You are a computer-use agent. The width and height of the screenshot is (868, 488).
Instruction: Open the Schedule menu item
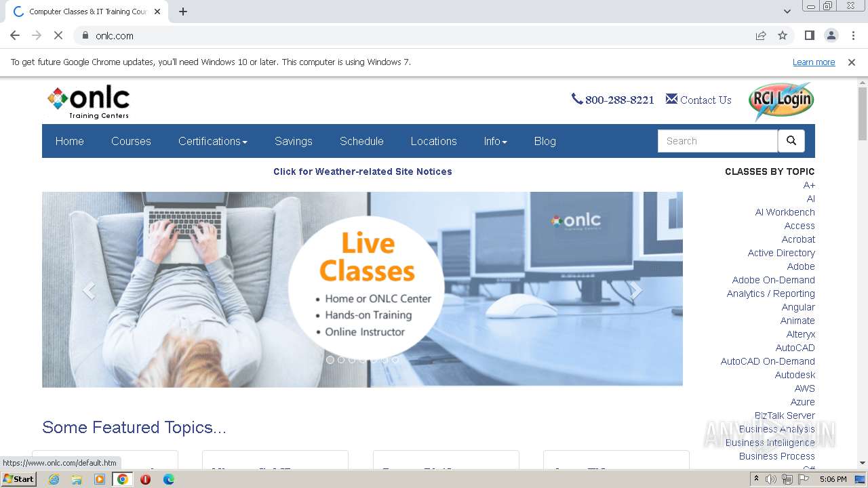pyautogui.click(x=361, y=141)
